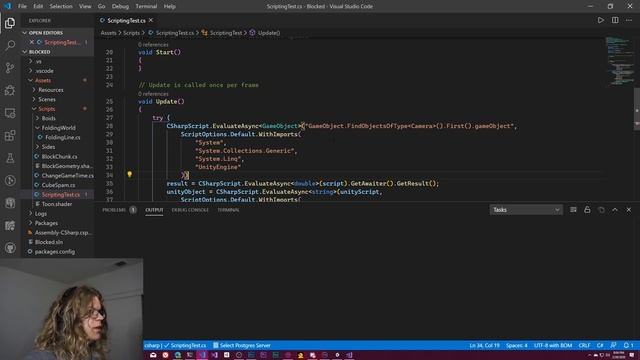Open the Test beaker view
Image resolution: width=640 pixels, height=360 pixels.
point(10,158)
